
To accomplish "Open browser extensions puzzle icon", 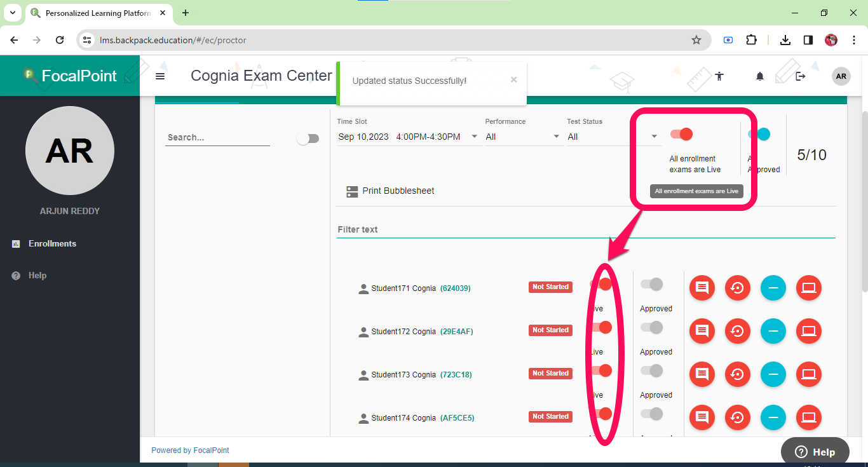I will click(751, 40).
